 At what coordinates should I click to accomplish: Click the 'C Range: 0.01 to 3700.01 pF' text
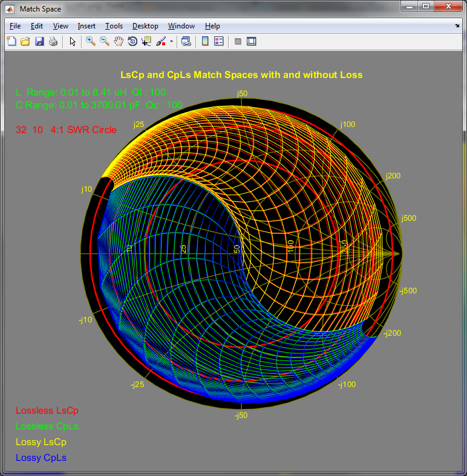pos(99,105)
